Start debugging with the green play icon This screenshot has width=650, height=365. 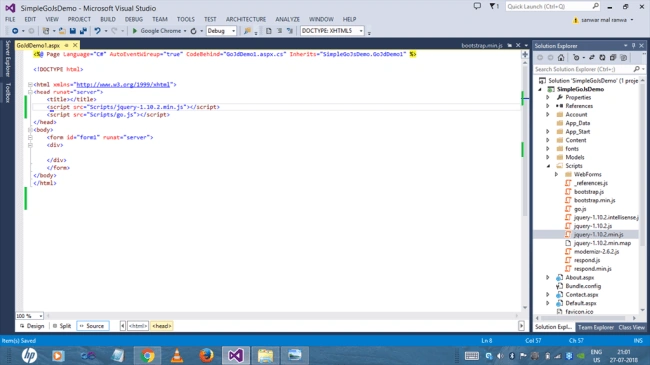135,31
